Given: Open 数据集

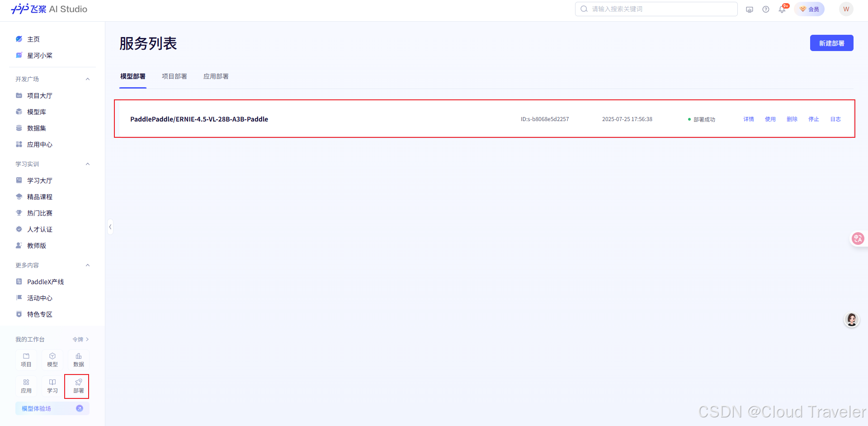Looking at the screenshot, I should [37, 128].
